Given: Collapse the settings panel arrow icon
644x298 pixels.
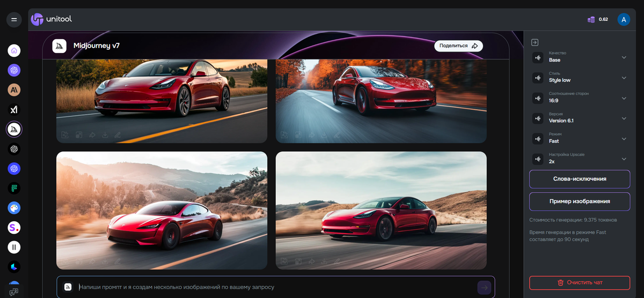Looking at the screenshot, I should [x=535, y=42].
